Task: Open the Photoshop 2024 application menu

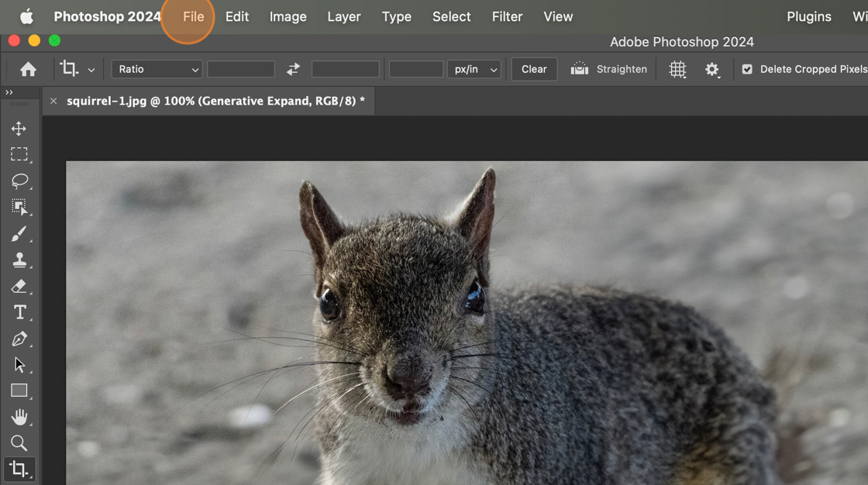Action: 108,16
